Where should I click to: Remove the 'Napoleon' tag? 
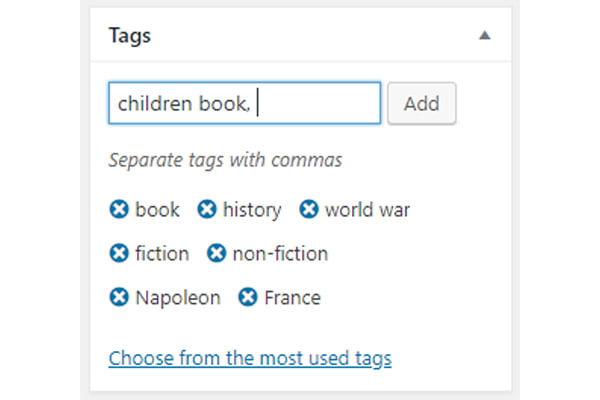119,297
